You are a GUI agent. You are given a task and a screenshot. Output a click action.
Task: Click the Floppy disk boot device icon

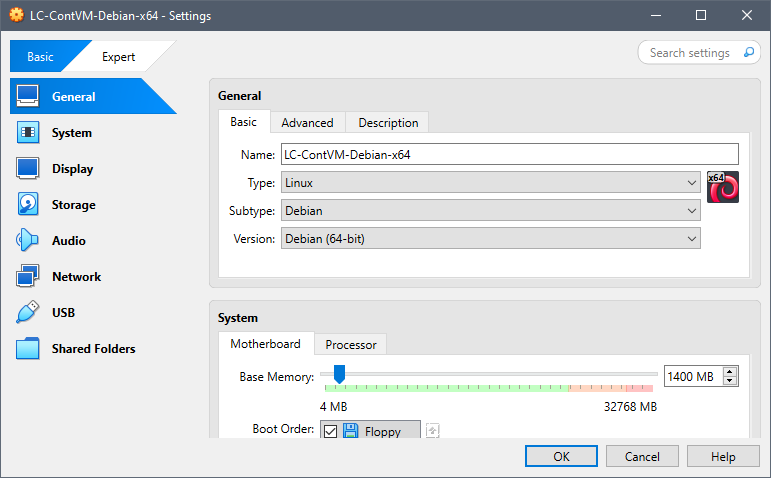click(x=351, y=431)
